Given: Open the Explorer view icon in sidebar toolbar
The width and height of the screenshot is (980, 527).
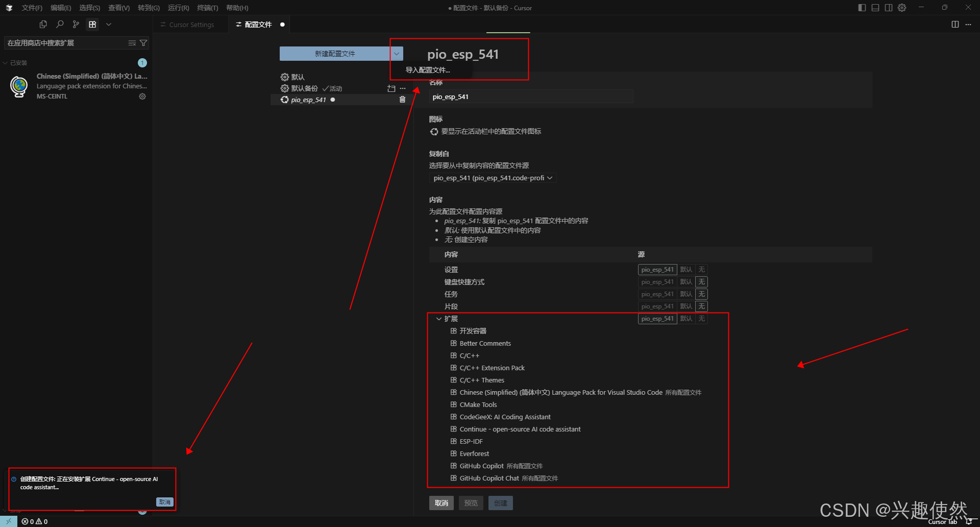Looking at the screenshot, I should click(43, 24).
